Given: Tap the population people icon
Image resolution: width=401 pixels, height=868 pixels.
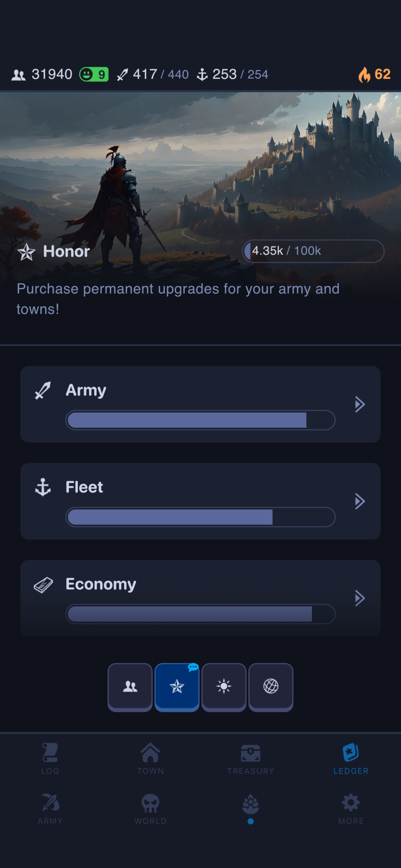Looking at the screenshot, I should pyautogui.click(x=18, y=75).
